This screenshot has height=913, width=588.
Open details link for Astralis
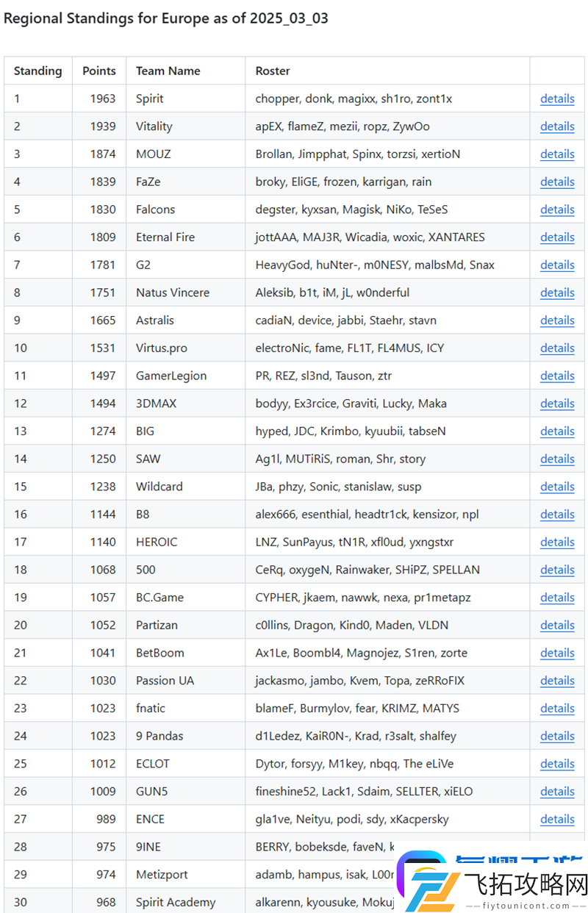(x=557, y=321)
